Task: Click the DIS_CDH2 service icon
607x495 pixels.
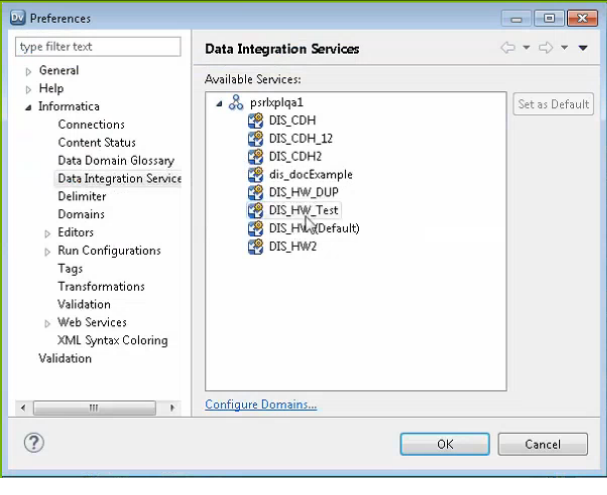Action: (x=255, y=156)
